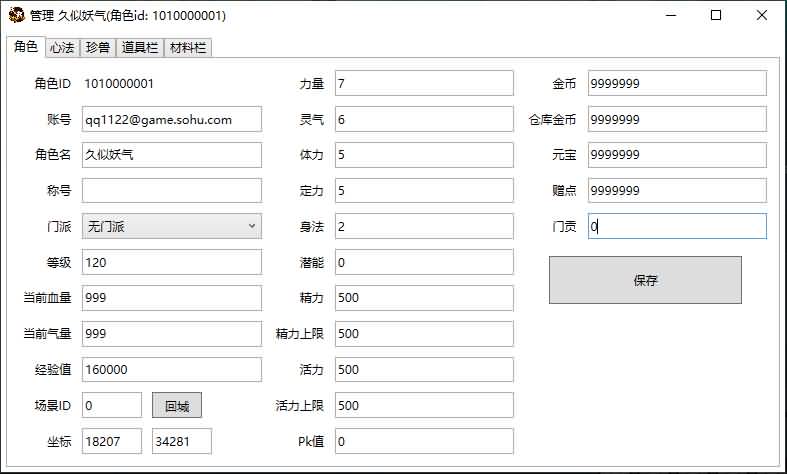Click the app icon in title bar
Viewport: 787px width, 474px height.
point(16,15)
